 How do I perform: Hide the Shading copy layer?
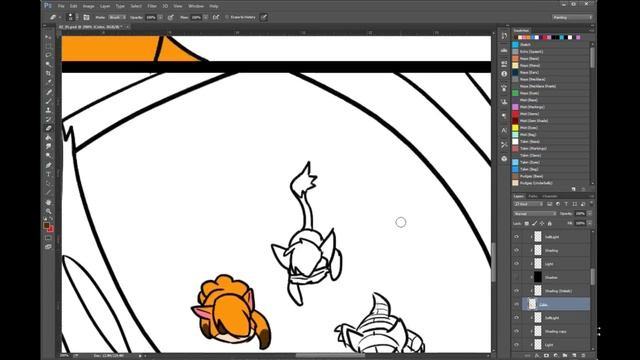516,331
